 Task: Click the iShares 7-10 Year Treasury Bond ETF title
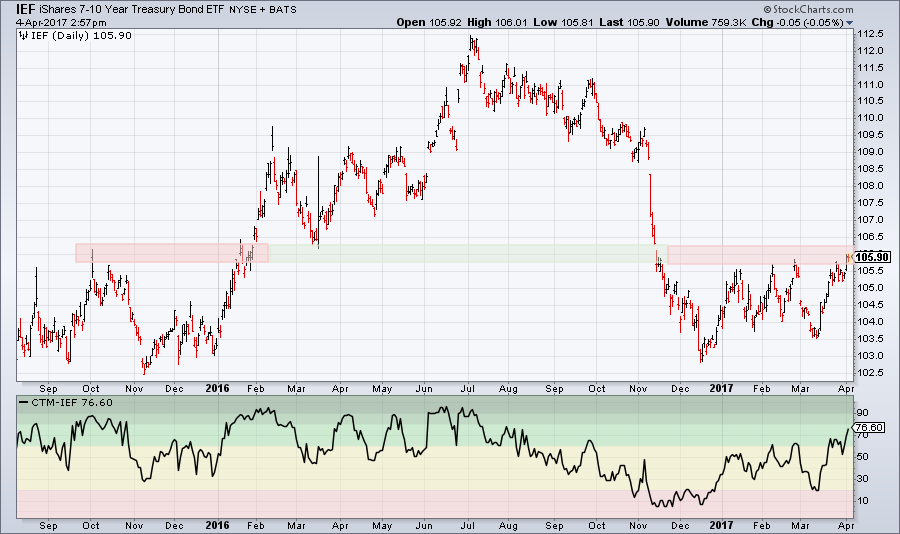131,9
